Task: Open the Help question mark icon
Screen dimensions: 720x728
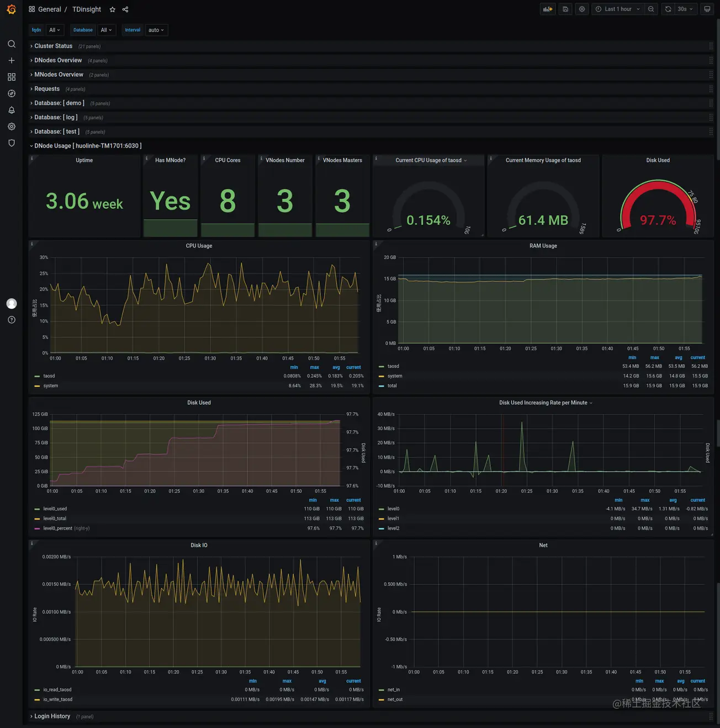Action: coord(12,320)
